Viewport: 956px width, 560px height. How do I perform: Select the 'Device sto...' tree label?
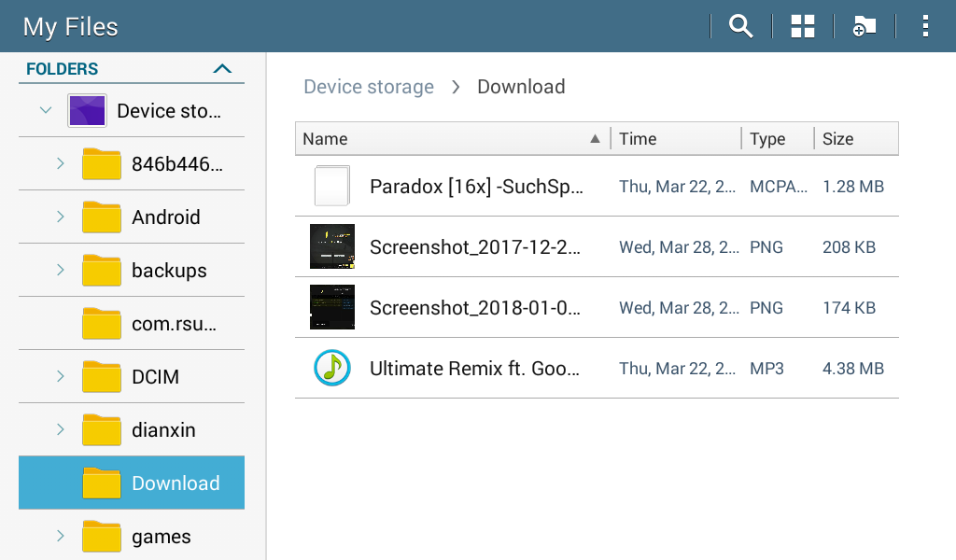click(x=169, y=111)
